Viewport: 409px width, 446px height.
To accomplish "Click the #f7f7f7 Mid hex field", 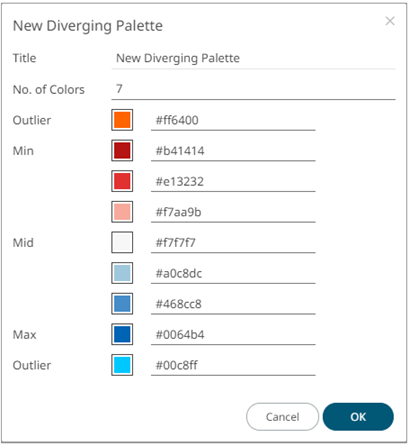I will (x=233, y=243).
